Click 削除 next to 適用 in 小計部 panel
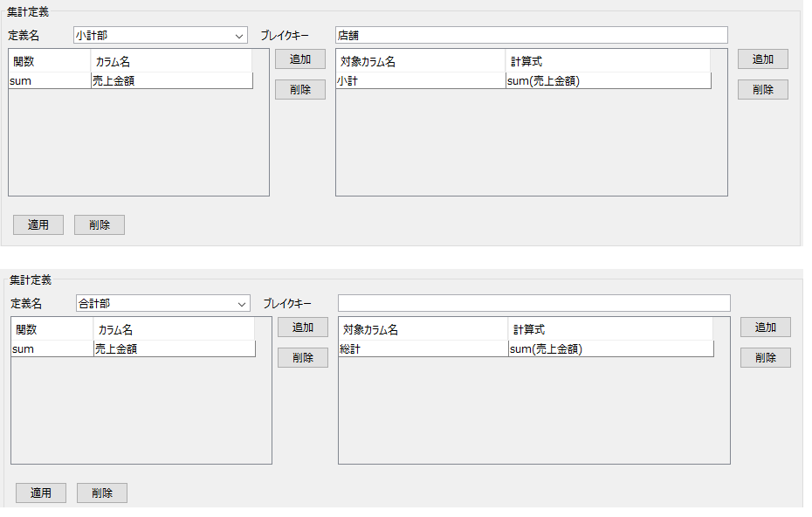The image size is (812, 517). coord(100,224)
